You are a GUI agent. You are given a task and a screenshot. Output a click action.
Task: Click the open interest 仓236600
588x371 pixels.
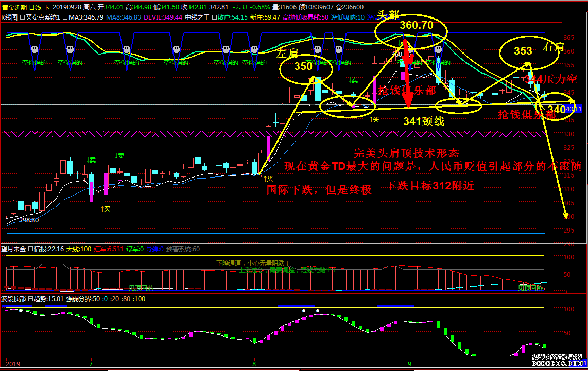(350, 7)
